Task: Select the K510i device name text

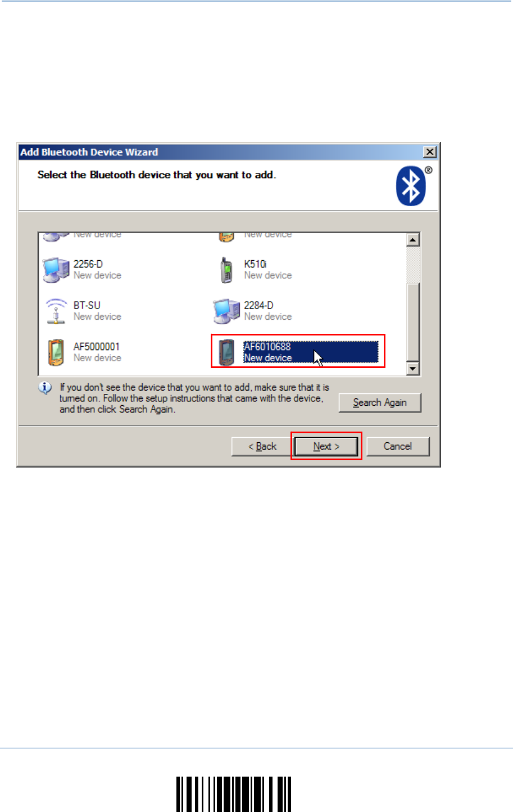Action: pos(255,264)
